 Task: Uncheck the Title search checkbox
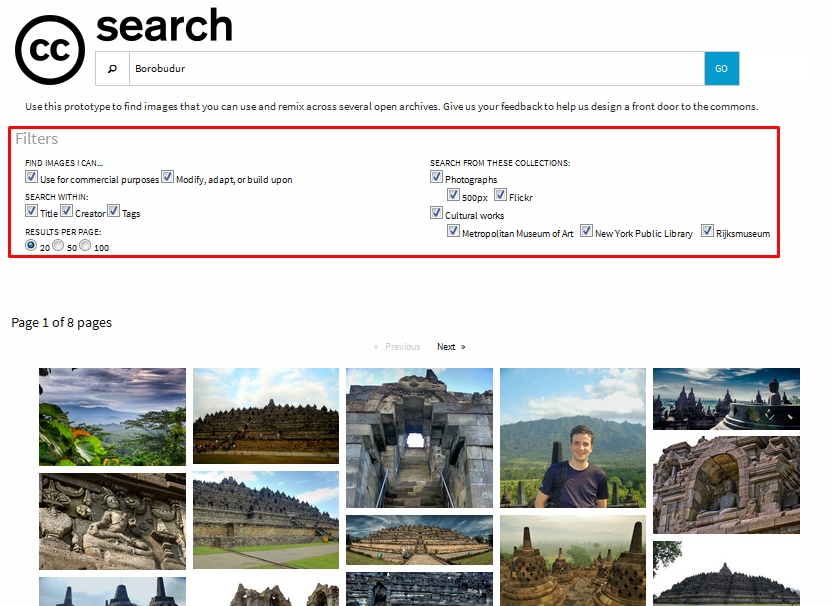[x=32, y=211]
